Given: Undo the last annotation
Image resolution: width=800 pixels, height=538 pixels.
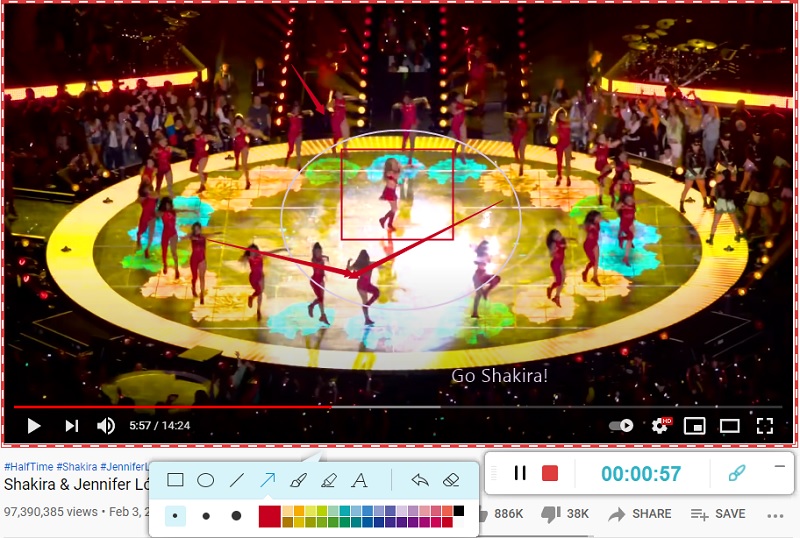Looking at the screenshot, I should (x=420, y=480).
